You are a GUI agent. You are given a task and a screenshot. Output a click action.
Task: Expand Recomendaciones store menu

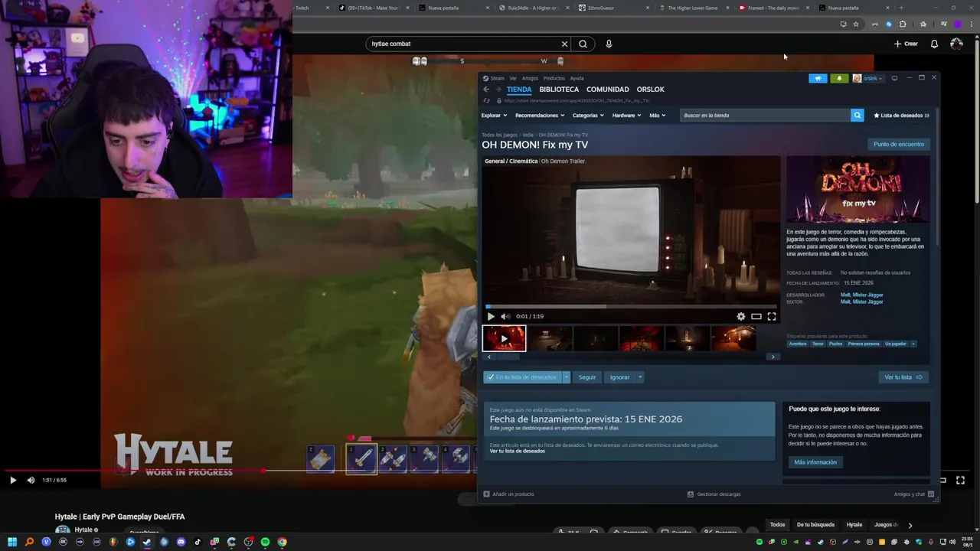click(x=540, y=116)
